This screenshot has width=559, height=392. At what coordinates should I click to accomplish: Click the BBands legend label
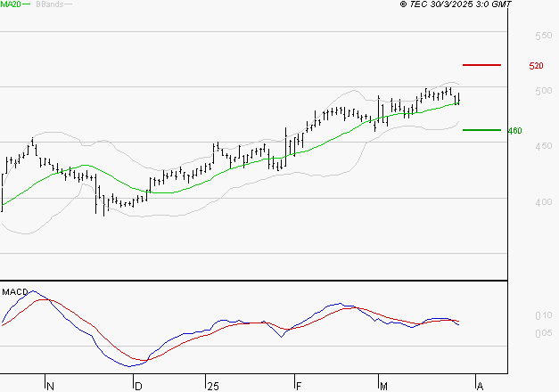(x=50, y=4)
